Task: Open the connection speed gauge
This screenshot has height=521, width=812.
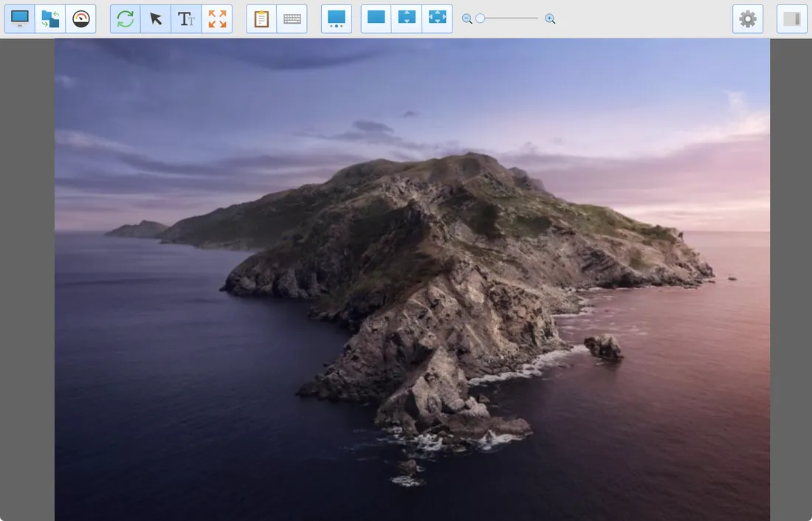Action: (x=81, y=18)
